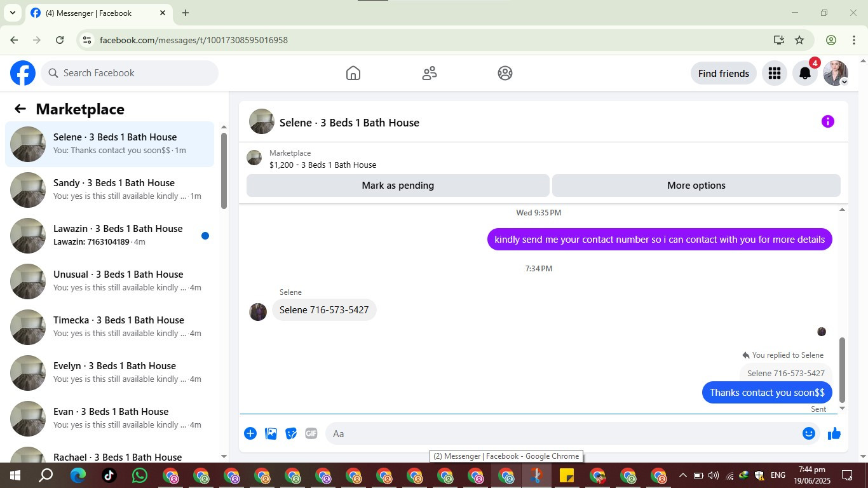Screen dimensions: 868x488
Task: Open Facebook home feed icon
Action: click(353, 73)
